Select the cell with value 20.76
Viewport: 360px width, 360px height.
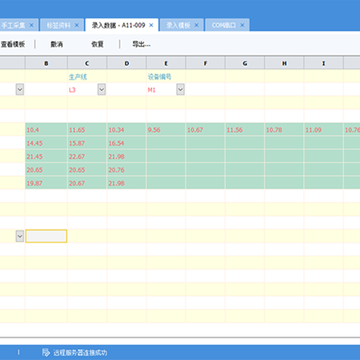(126, 170)
